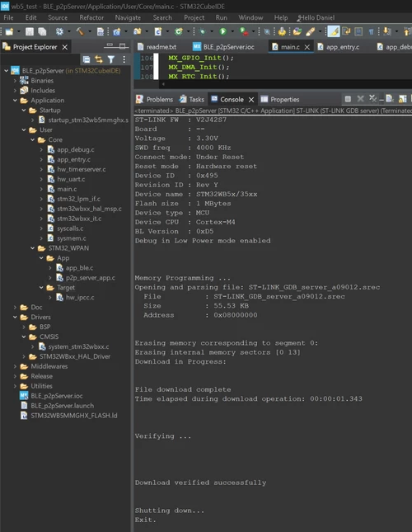The width and height of the screenshot is (412, 532).
Task: Toggle the highlighted mark occurrences button
Action: (x=334, y=31)
